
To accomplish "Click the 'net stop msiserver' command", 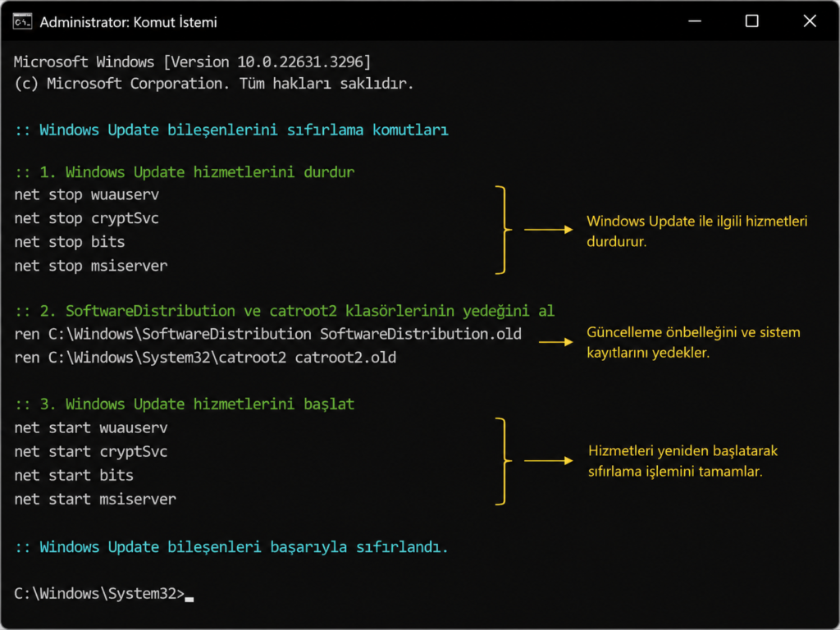I will coord(91,266).
